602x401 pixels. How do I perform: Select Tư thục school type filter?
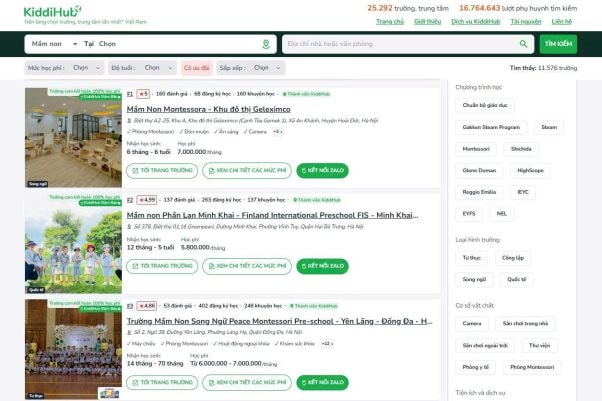471,258
